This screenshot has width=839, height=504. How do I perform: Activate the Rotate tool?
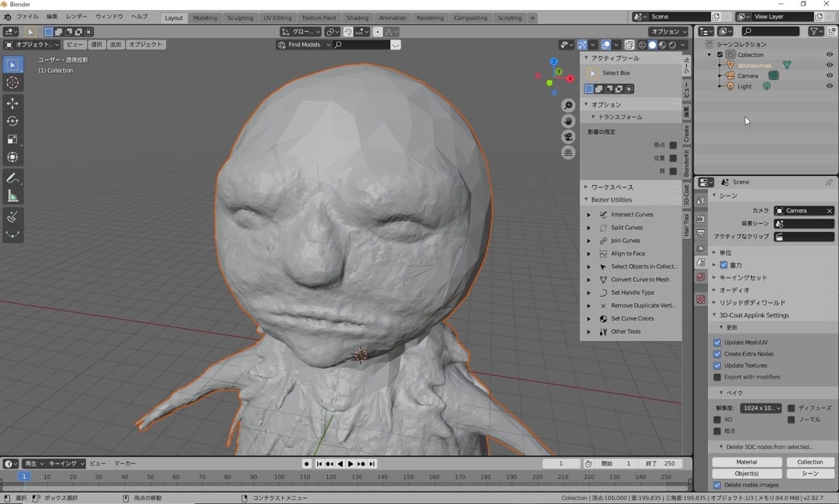coord(13,121)
